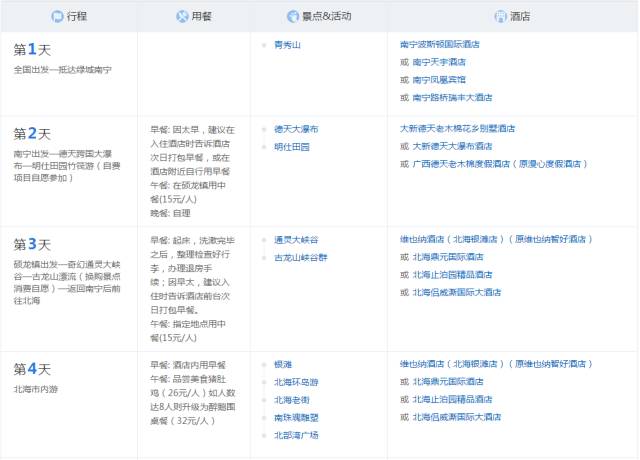
Task: Click the 景点&活动 attractions header icon
Action: (x=293, y=16)
